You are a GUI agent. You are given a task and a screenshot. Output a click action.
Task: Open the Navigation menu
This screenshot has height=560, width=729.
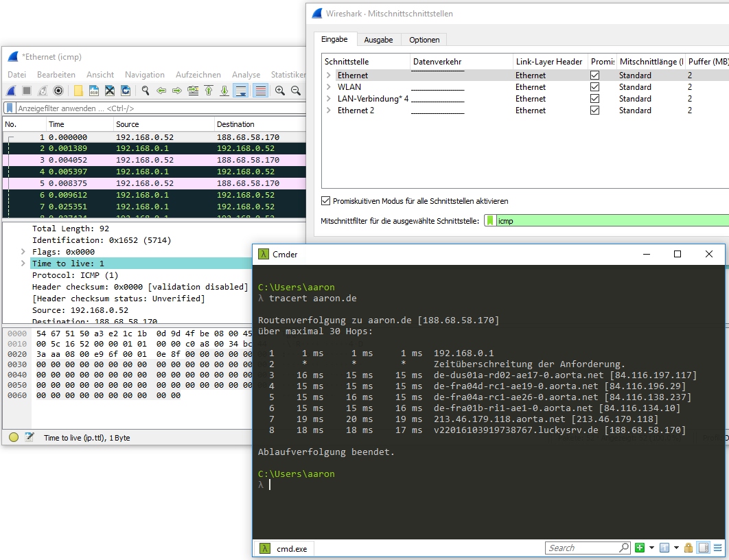145,75
